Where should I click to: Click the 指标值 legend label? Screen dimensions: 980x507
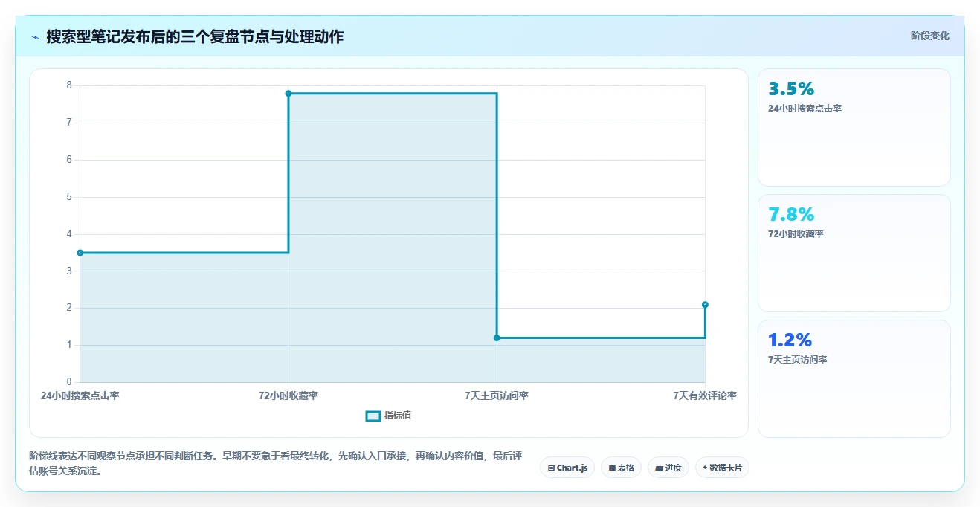(398, 416)
